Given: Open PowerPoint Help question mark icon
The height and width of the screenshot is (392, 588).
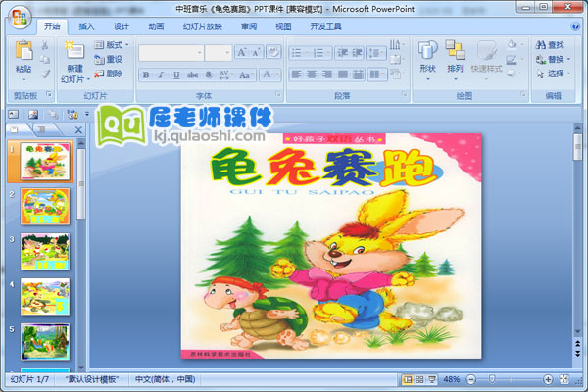Looking at the screenshot, I should click(x=575, y=26).
